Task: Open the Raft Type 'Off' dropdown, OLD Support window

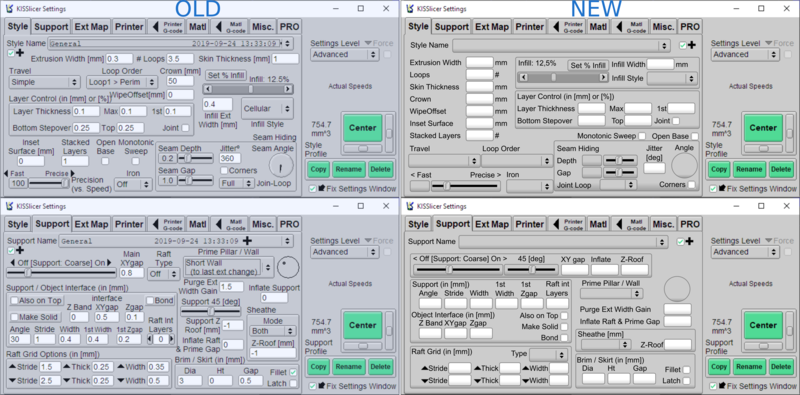Action: coord(163,274)
